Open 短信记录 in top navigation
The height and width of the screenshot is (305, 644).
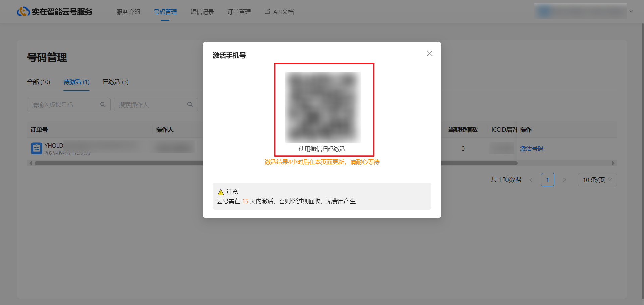(x=202, y=12)
